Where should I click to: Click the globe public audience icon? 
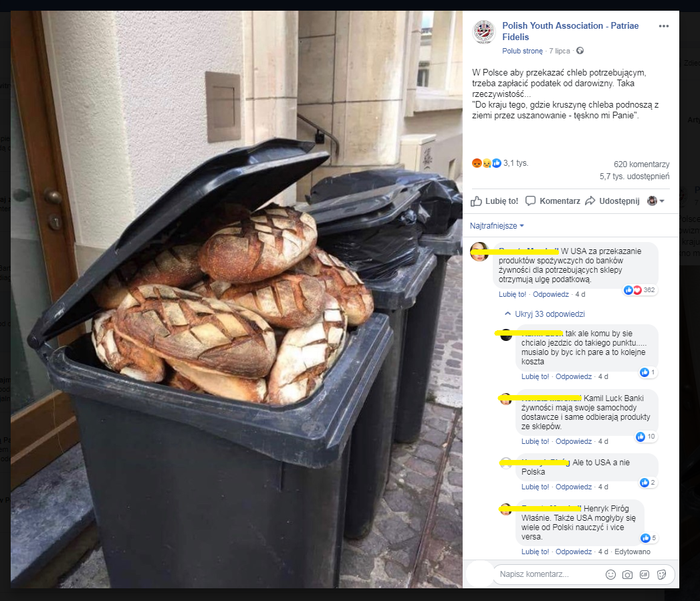[x=580, y=50]
